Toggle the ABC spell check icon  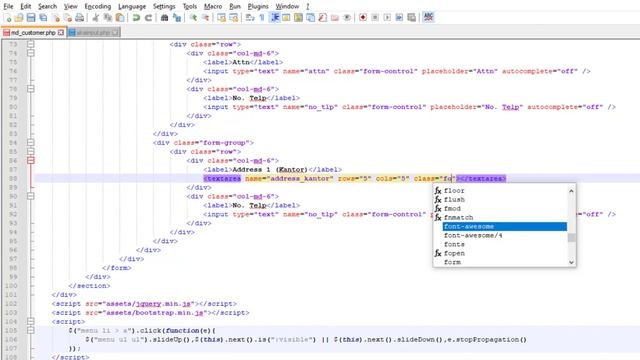click(x=428, y=18)
